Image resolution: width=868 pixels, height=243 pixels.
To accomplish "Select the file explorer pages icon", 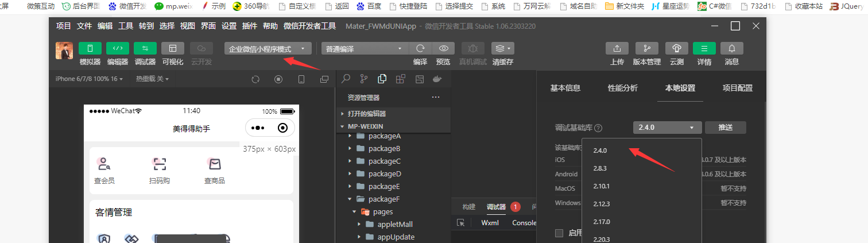I will point(382,79).
